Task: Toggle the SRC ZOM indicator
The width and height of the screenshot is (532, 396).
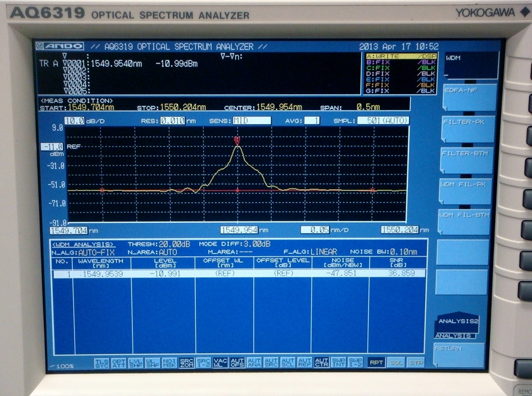Action: [x=186, y=363]
